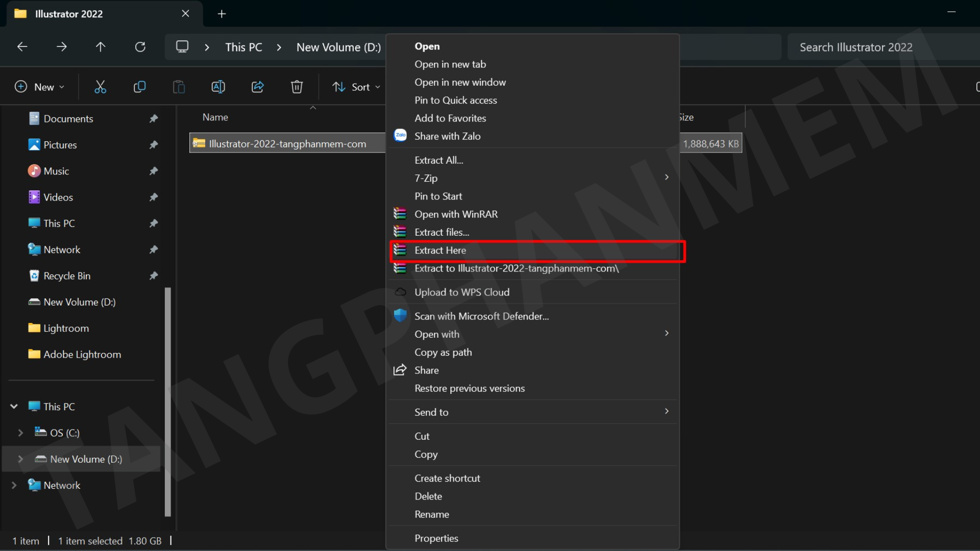980x551 pixels.
Task: Open the New dropdown menu
Action: [39, 87]
